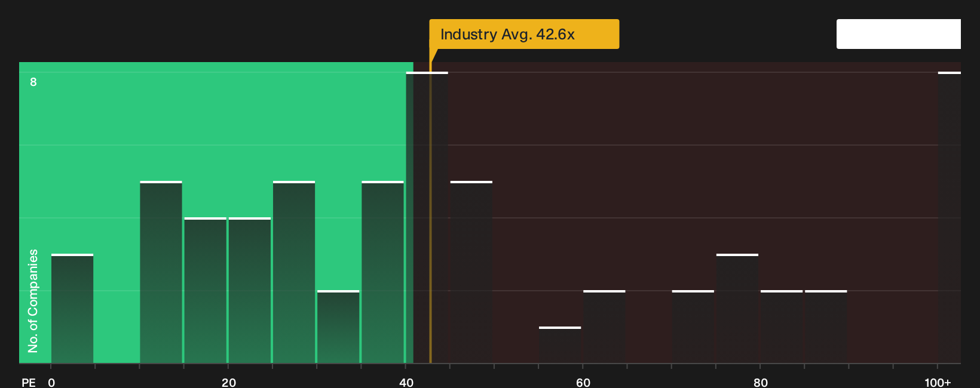Viewport: 980px width, 388px height.
Task: Click the Industry Avg. 42.6x label
Action: [x=524, y=34]
